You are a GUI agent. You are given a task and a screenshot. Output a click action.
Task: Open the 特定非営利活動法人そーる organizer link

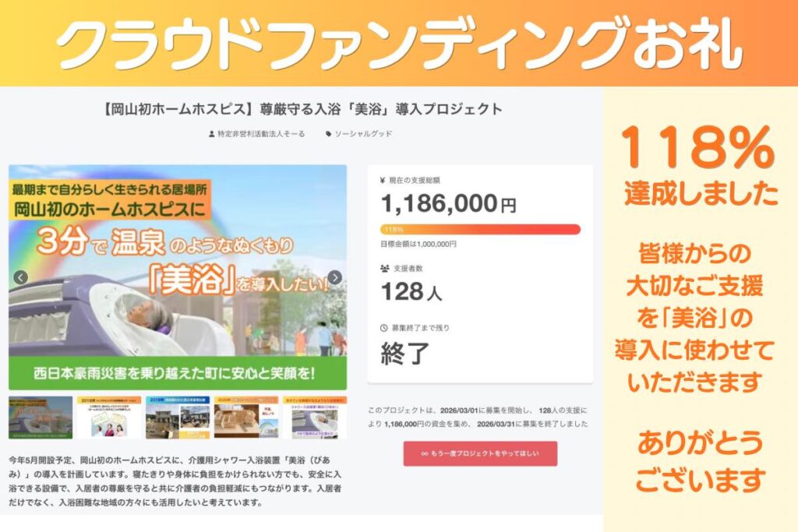[251, 134]
